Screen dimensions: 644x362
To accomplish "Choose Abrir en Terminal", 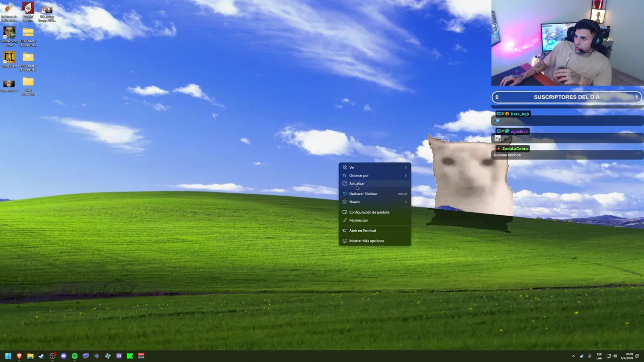I will pyautogui.click(x=375, y=230).
